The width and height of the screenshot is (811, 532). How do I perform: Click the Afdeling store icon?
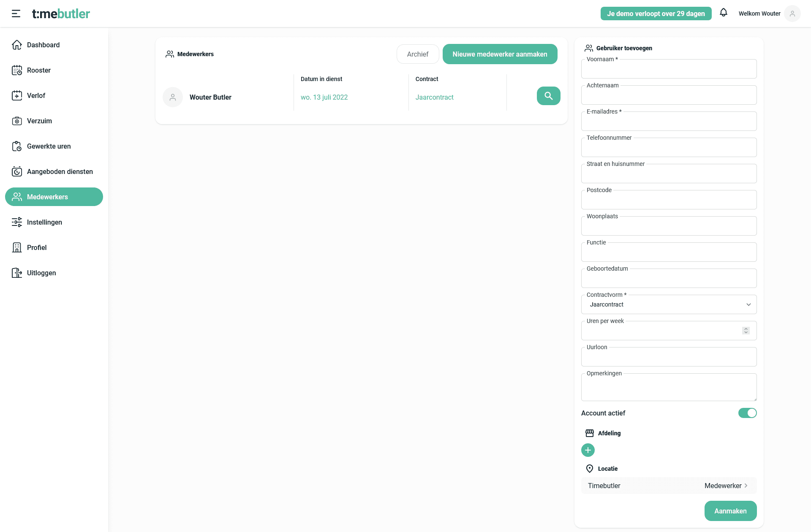(590, 433)
